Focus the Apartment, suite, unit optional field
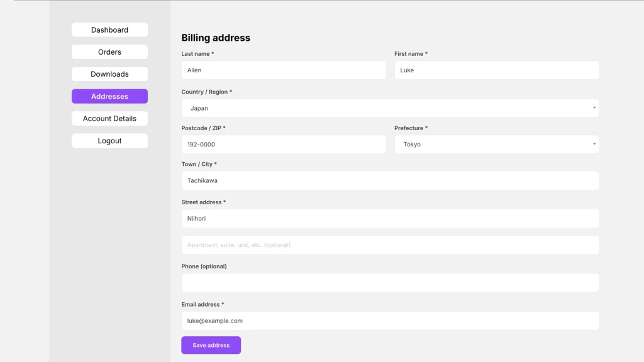The height and width of the screenshot is (362, 644). pyautogui.click(x=389, y=245)
